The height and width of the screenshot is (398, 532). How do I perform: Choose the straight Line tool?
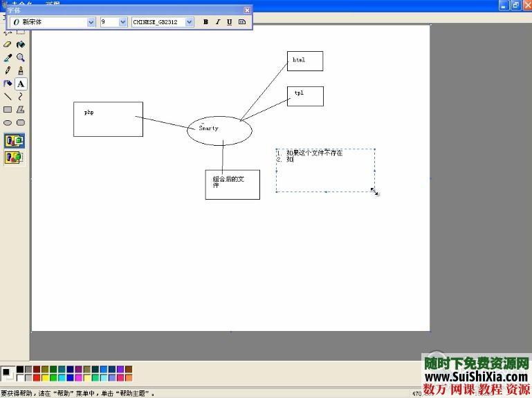8,97
